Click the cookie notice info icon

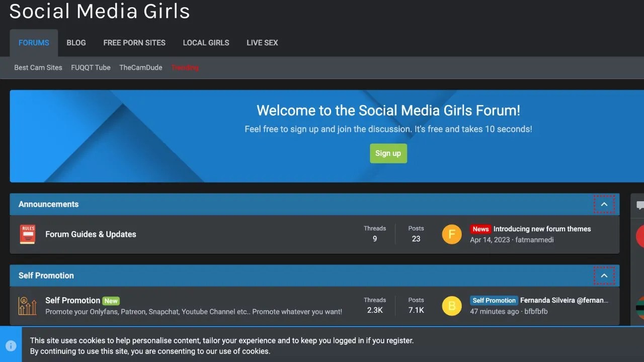[11, 345]
